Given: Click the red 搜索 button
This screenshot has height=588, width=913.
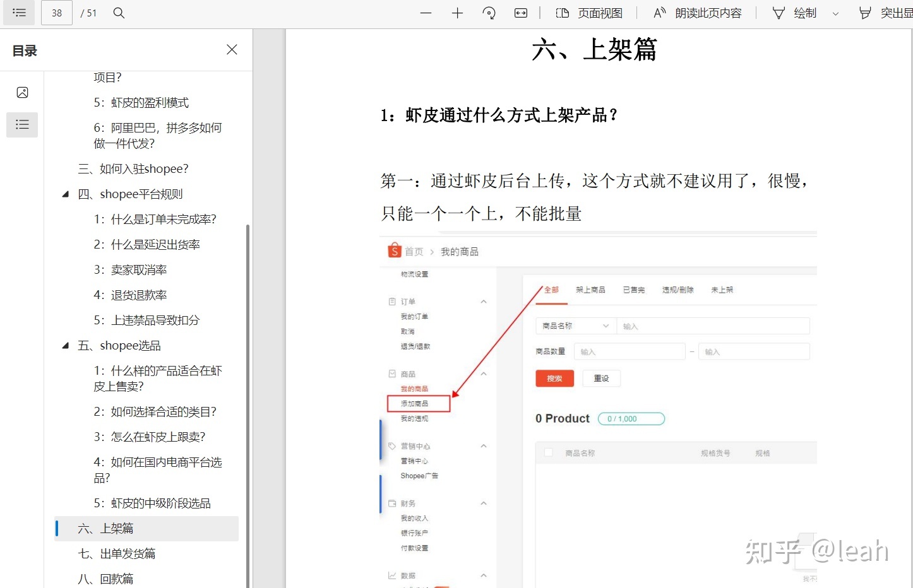Looking at the screenshot, I should [554, 379].
